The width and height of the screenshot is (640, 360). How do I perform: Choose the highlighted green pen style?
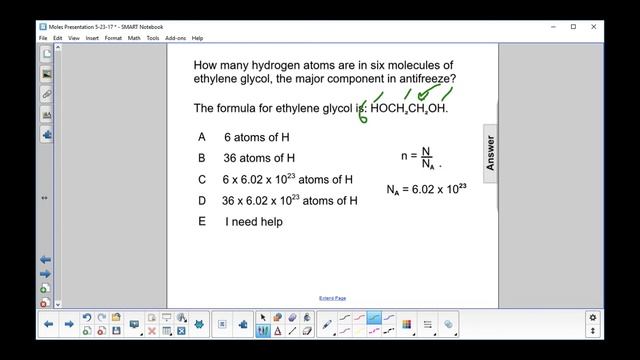click(374, 317)
